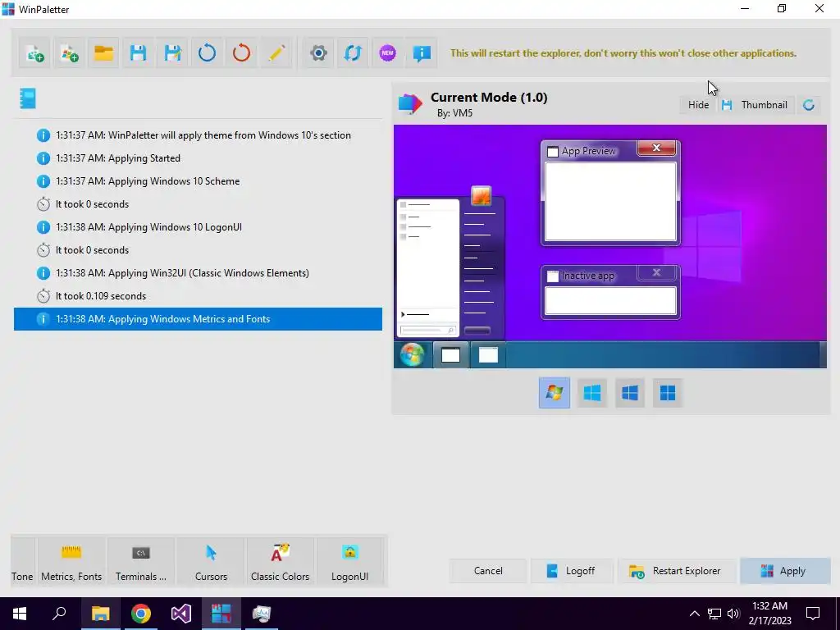Click the Inactive app preview close button

pyautogui.click(x=656, y=272)
